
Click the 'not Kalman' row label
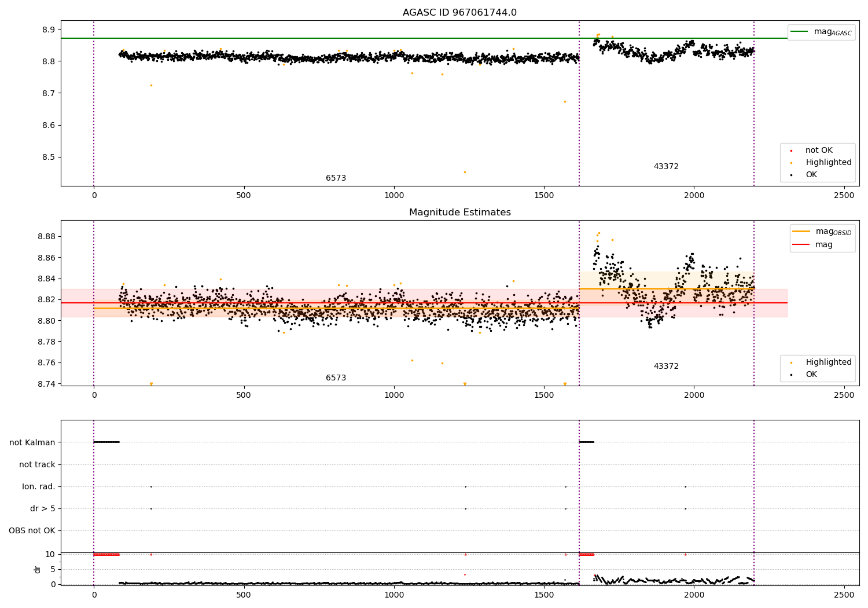[x=32, y=443]
